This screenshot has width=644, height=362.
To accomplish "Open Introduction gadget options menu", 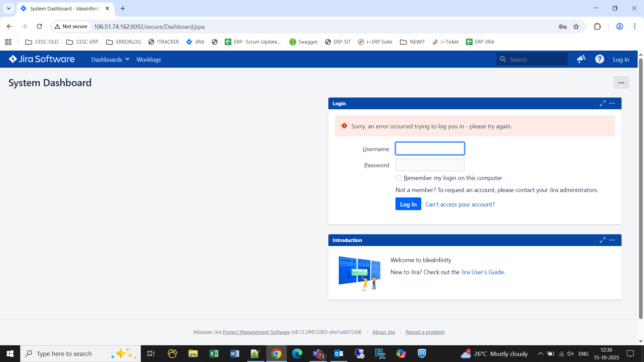I will [x=612, y=240].
